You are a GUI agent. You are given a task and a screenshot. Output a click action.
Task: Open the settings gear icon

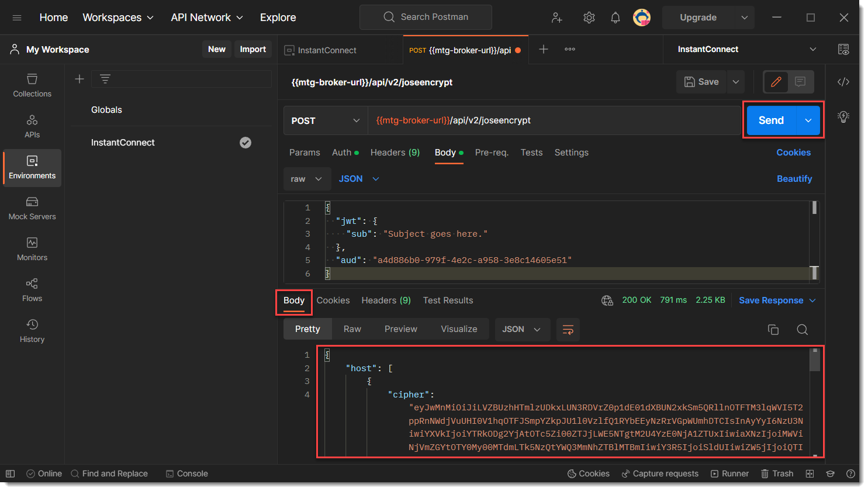[x=589, y=18]
